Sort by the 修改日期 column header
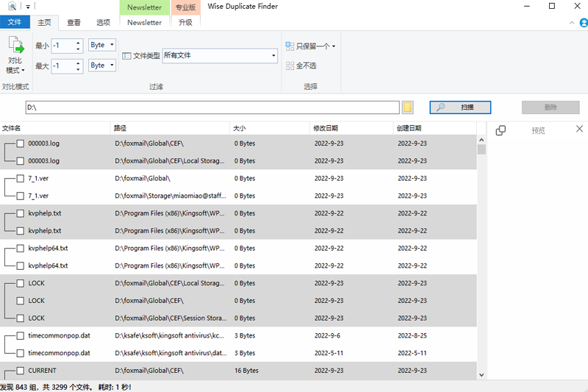The height and width of the screenshot is (392, 588). tap(351, 128)
